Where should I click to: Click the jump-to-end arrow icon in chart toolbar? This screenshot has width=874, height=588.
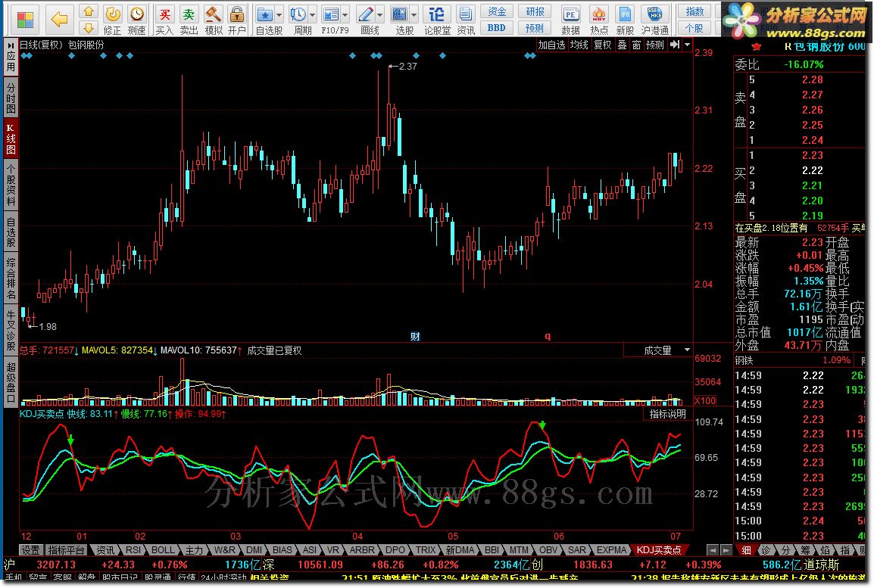675,45
